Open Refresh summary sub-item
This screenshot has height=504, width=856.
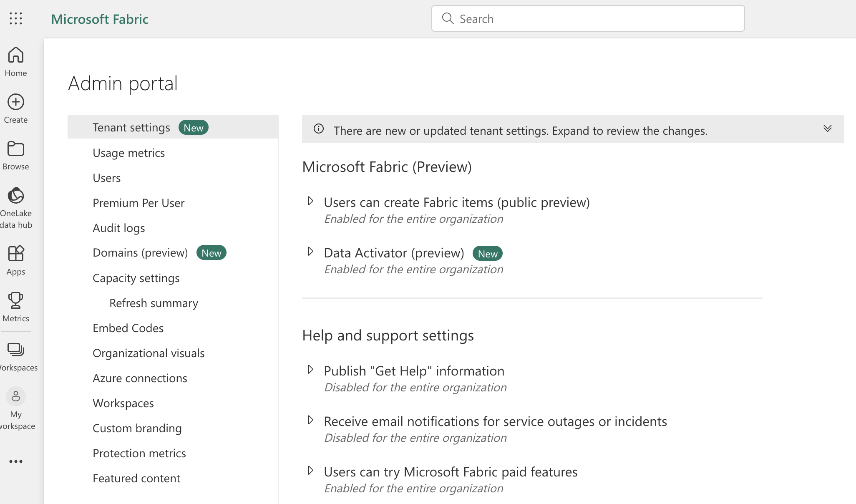[x=154, y=303]
